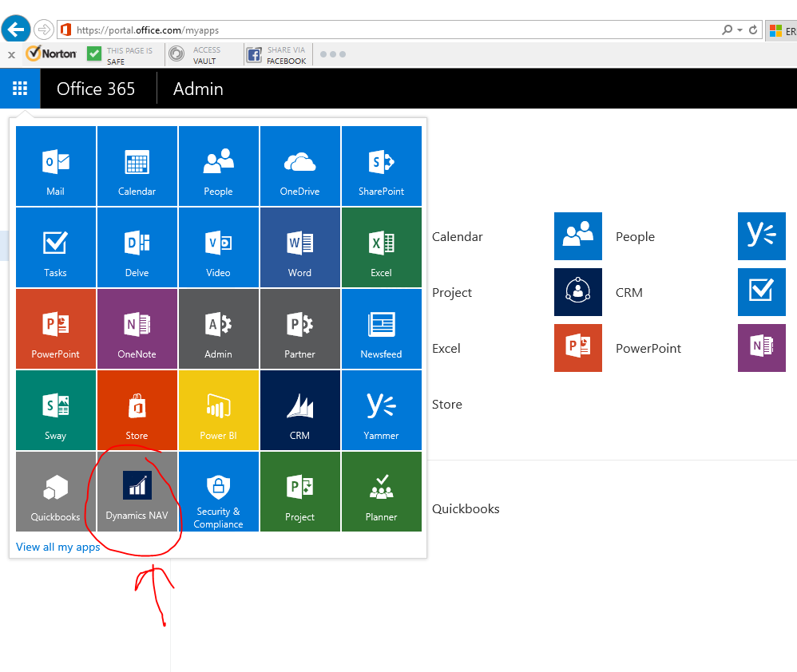Open the Word tile
The width and height of the screenshot is (797, 672).
(x=300, y=247)
